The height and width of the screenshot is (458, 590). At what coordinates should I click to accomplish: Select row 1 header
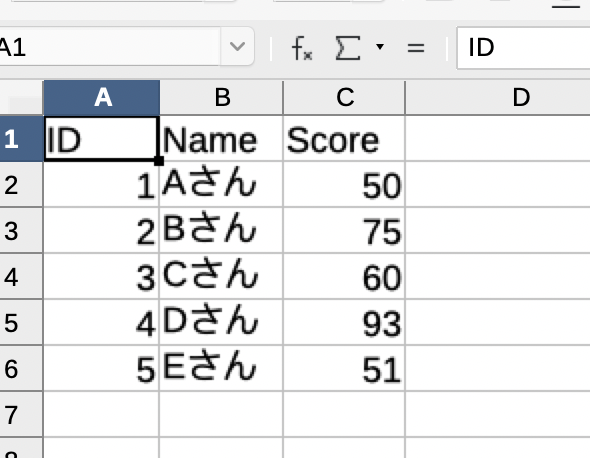[x=21, y=138]
